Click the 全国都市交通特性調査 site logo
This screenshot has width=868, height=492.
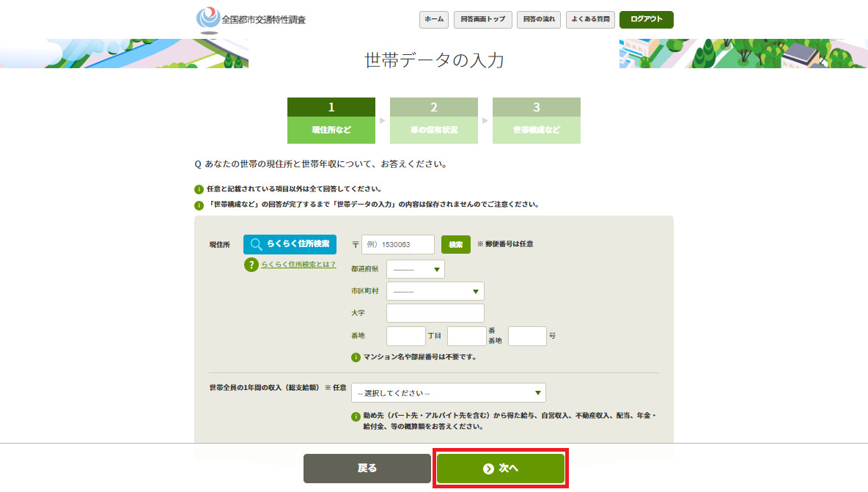pyautogui.click(x=251, y=19)
